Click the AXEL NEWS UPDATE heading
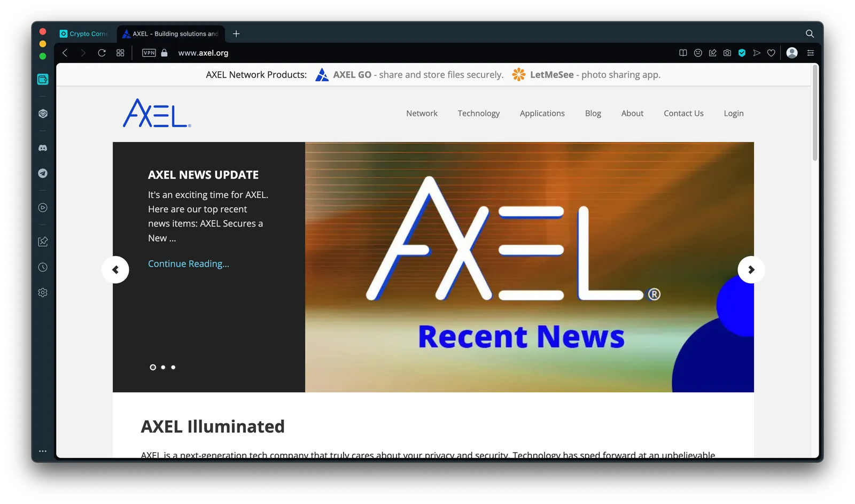 203,175
